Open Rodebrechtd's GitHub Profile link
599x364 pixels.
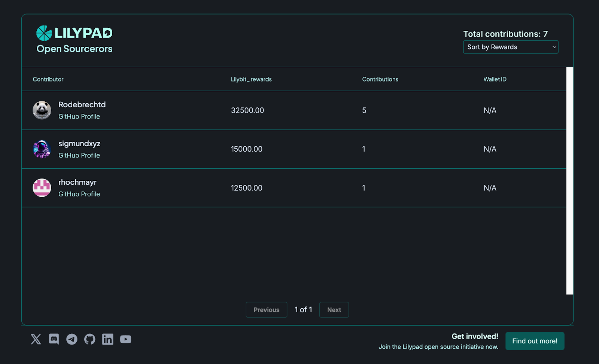tap(79, 116)
